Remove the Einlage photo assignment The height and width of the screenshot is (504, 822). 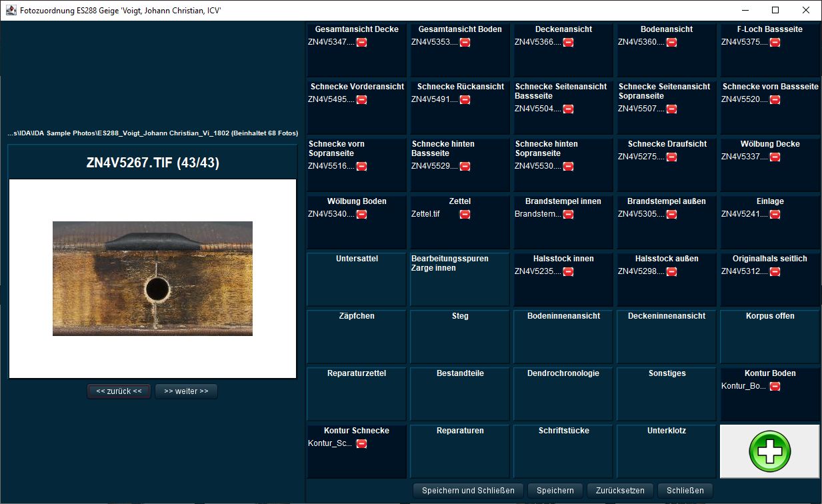click(x=775, y=215)
